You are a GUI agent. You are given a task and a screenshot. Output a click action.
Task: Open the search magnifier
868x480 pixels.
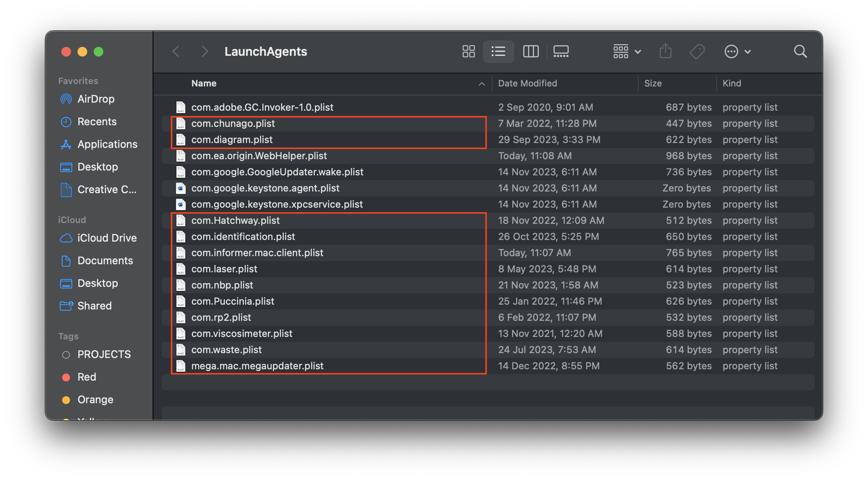click(800, 51)
